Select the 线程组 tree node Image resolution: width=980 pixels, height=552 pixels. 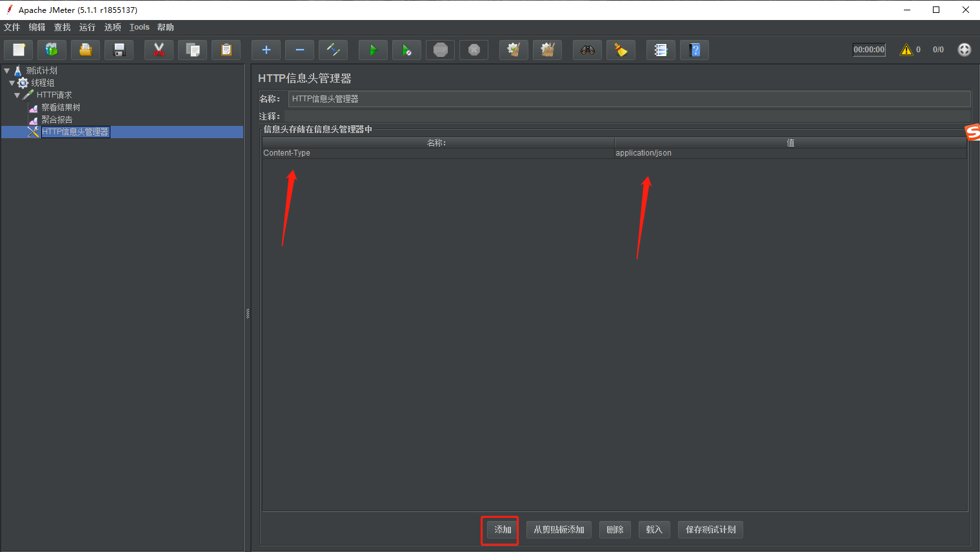coord(43,83)
